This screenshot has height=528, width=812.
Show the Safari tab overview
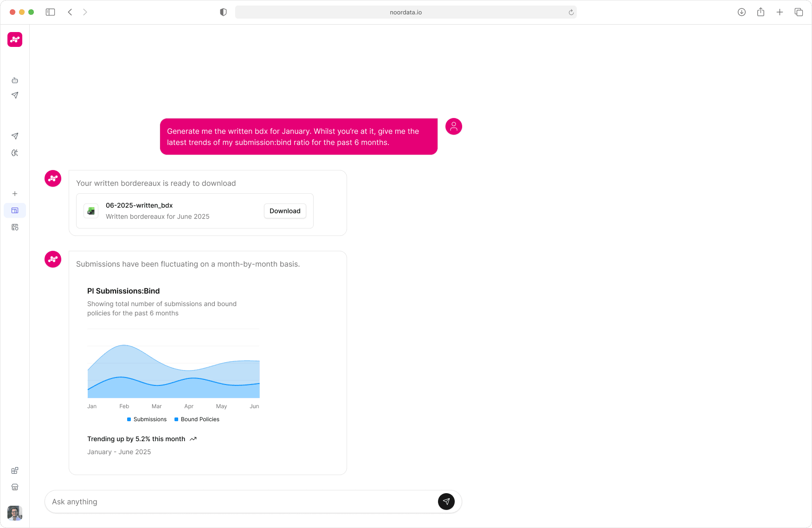coord(799,12)
